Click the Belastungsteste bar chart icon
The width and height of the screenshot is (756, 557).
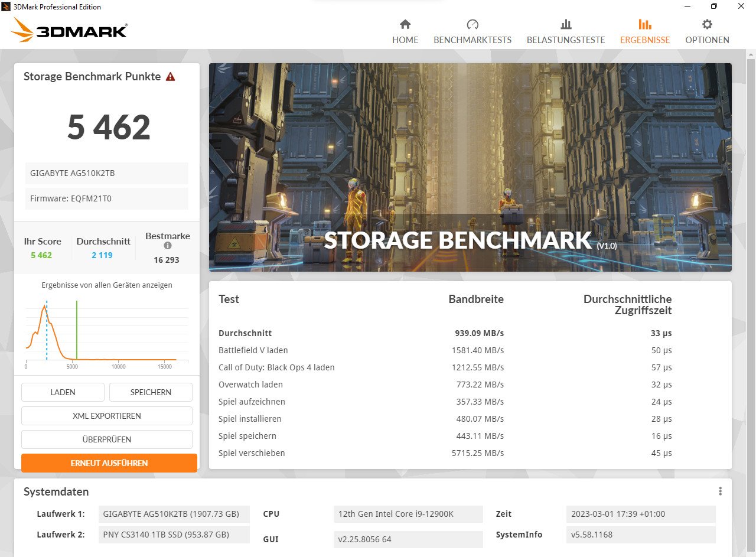[x=566, y=24]
